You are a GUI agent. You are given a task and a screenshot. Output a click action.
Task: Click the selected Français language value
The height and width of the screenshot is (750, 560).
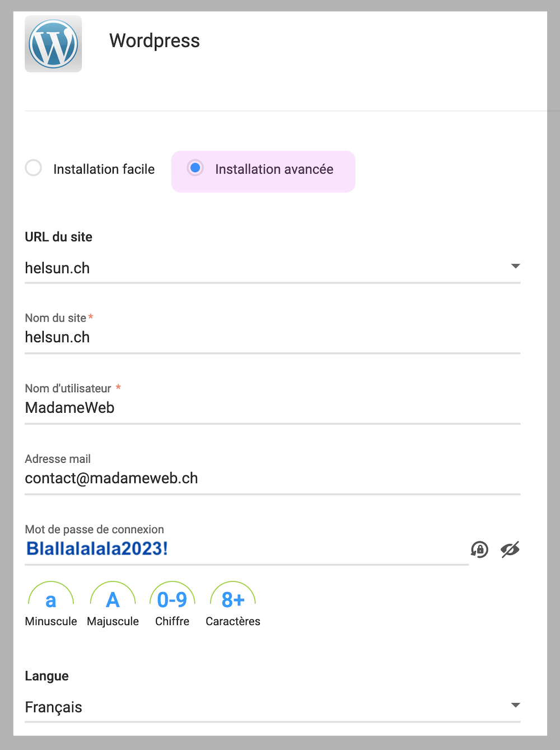54,707
